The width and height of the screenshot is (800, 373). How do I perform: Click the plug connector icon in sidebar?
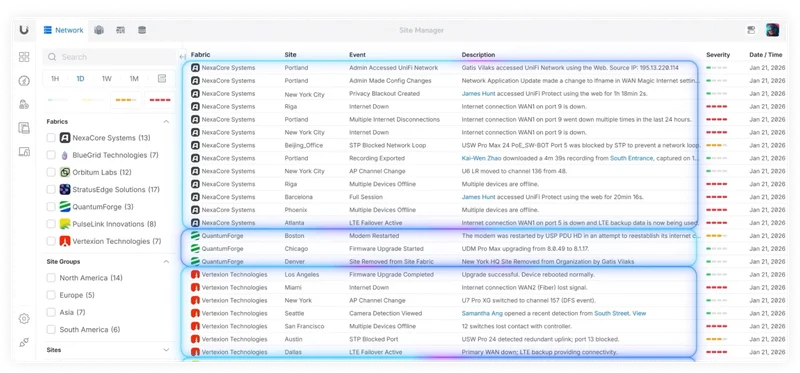(24, 342)
